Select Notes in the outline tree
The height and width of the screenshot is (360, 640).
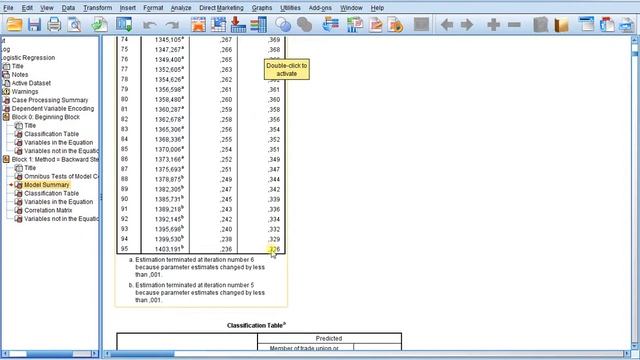point(20,75)
